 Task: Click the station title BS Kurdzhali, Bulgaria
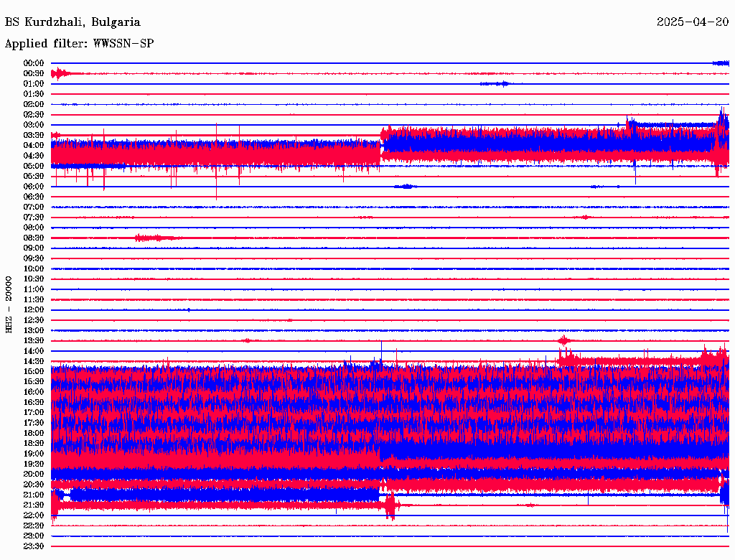(x=72, y=22)
